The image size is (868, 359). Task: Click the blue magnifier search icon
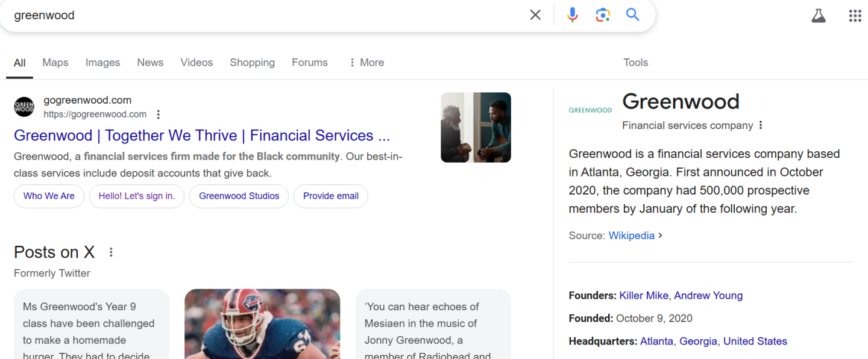click(632, 15)
